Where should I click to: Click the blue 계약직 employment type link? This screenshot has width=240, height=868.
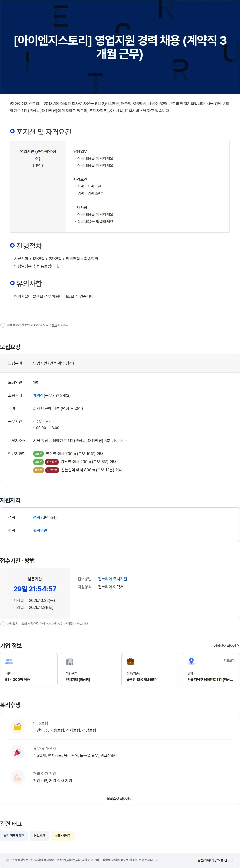(38, 395)
